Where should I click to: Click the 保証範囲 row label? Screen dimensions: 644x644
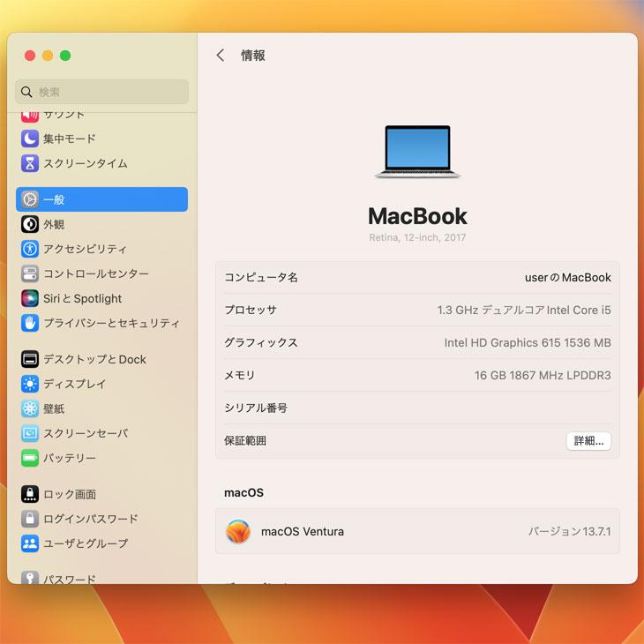point(245,441)
